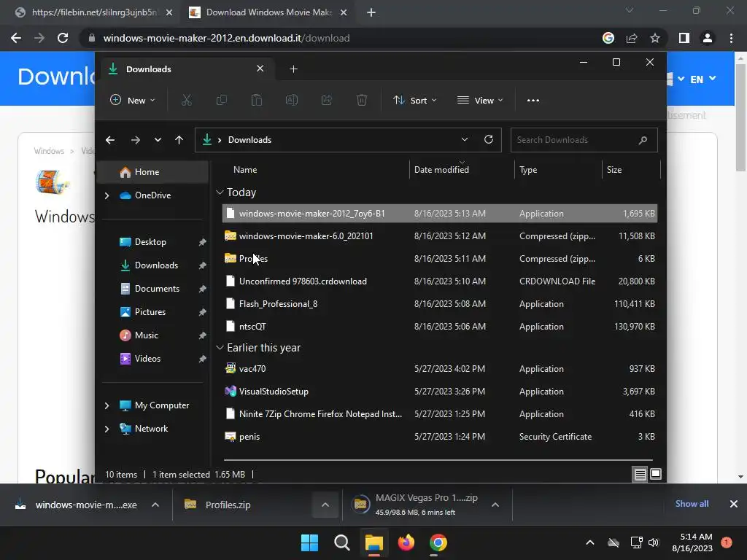Open Chrome three-dot menu

coord(731,38)
